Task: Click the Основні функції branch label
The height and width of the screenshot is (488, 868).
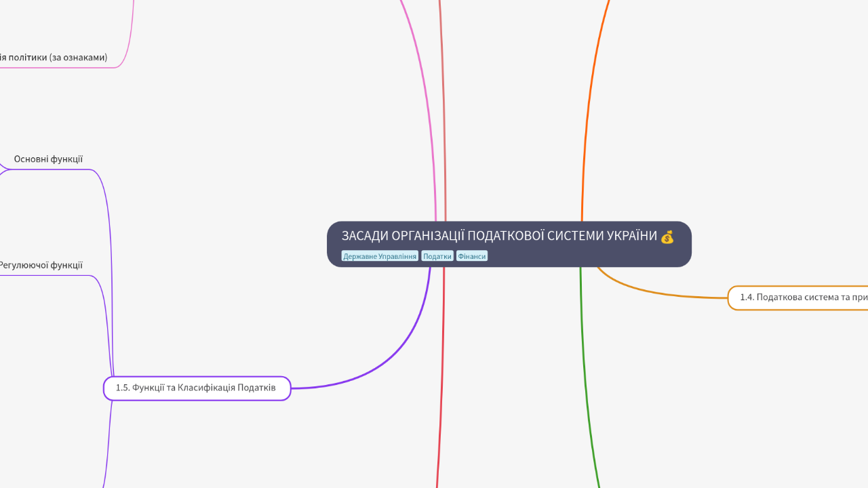Action: (x=48, y=159)
